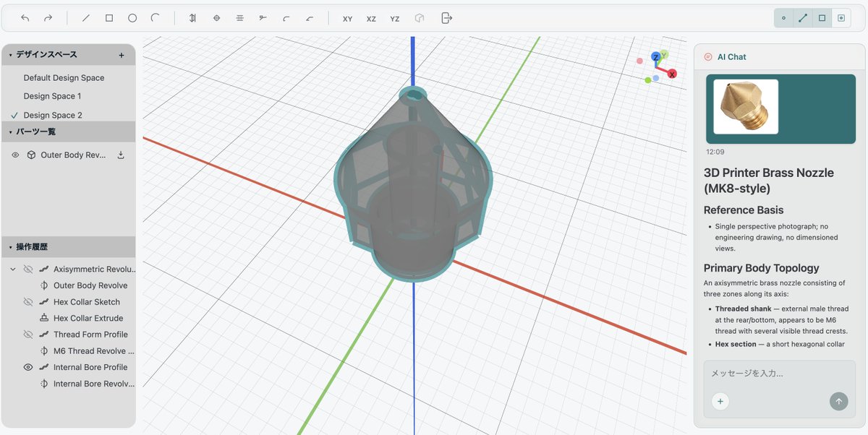The width and height of the screenshot is (868, 435).
Task: Download the Outer Body Revolve part
Action: click(121, 155)
